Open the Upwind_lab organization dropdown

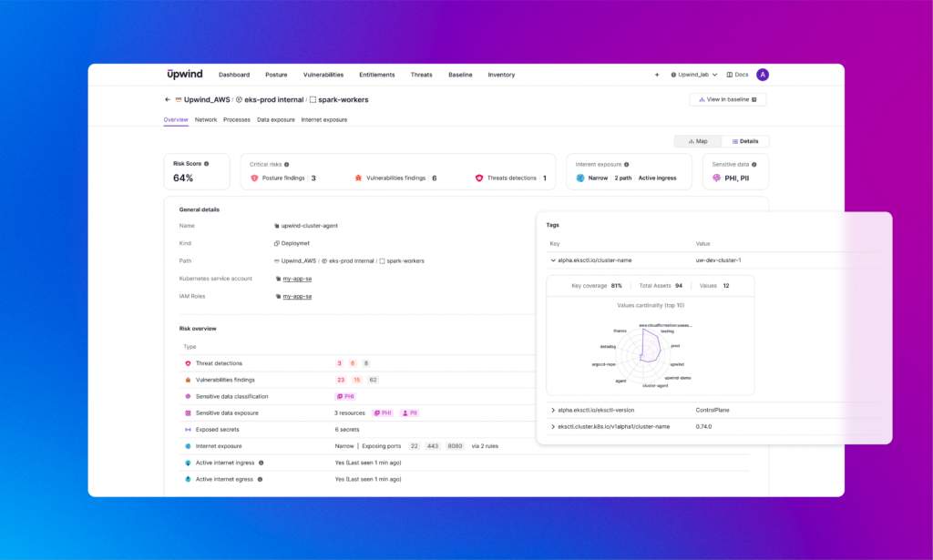tap(693, 75)
